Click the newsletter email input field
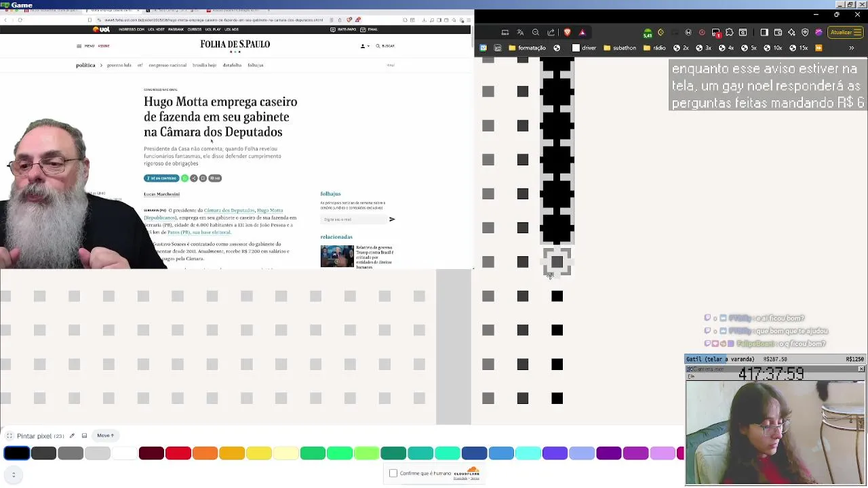This screenshot has height=488, width=868. tap(353, 220)
